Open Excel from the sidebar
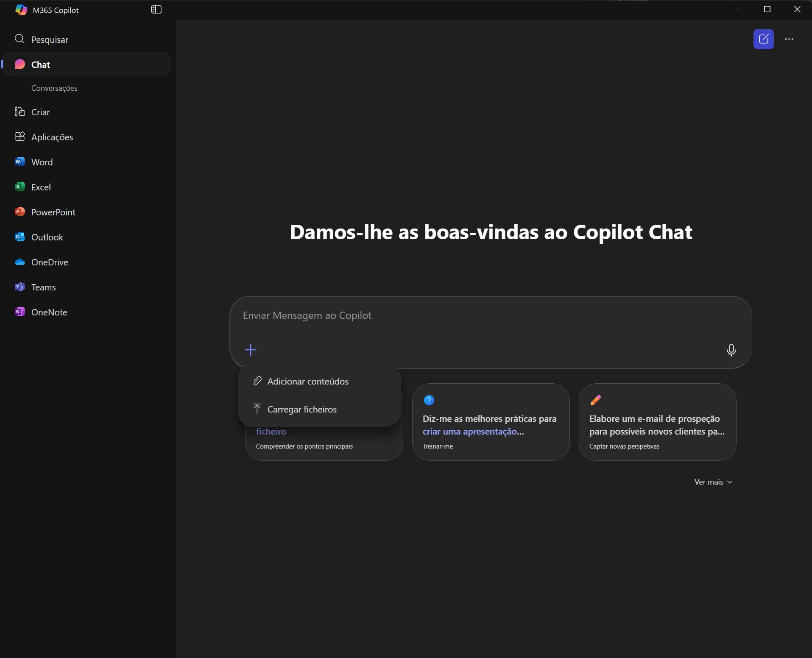This screenshot has width=812, height=658. [x=41, y=187]
